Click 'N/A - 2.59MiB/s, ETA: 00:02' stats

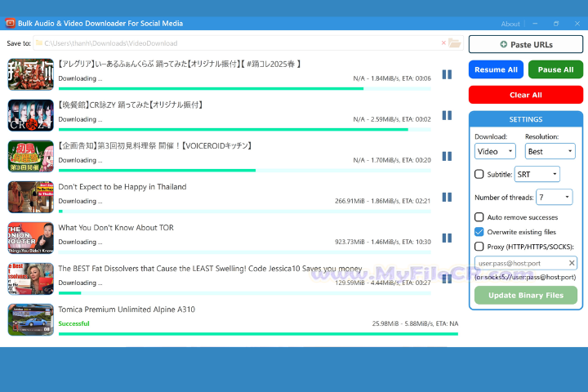392,119
